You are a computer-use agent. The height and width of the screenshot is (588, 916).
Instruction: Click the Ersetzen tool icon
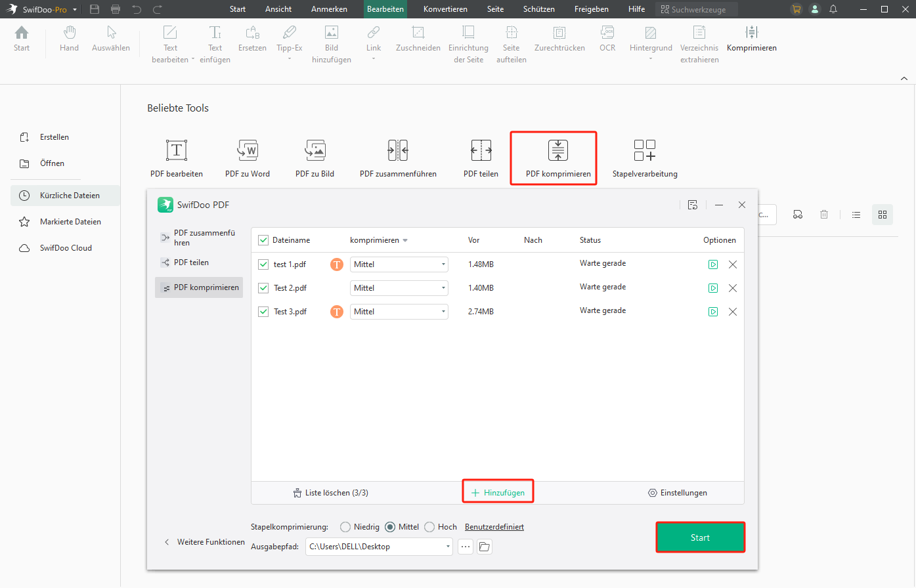click(x=252, y=32)
